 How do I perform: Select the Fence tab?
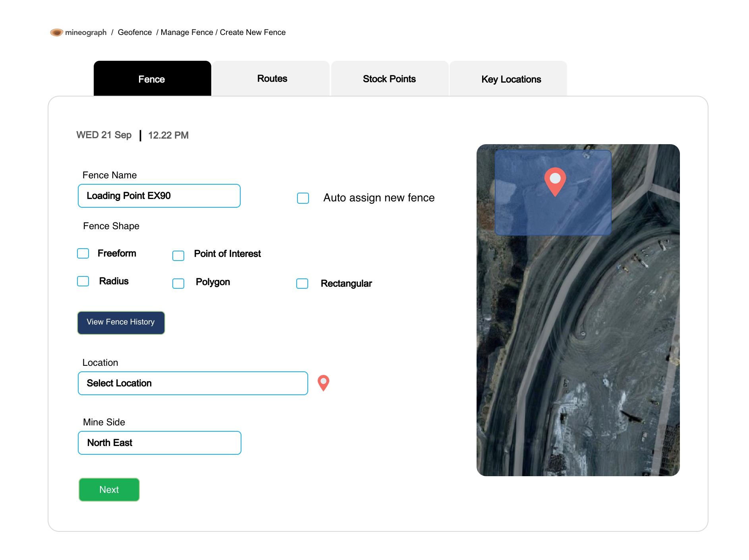click(152, 79)
